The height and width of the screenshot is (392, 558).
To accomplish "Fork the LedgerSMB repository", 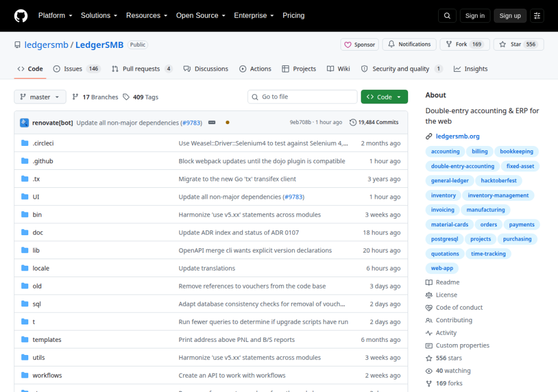I will (465, 45).
